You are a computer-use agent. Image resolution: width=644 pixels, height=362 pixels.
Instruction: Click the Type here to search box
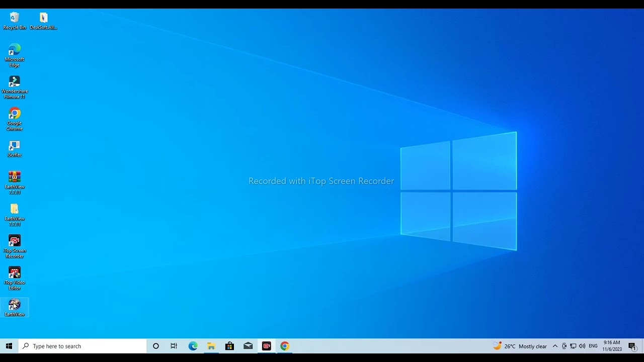point(83,346)
